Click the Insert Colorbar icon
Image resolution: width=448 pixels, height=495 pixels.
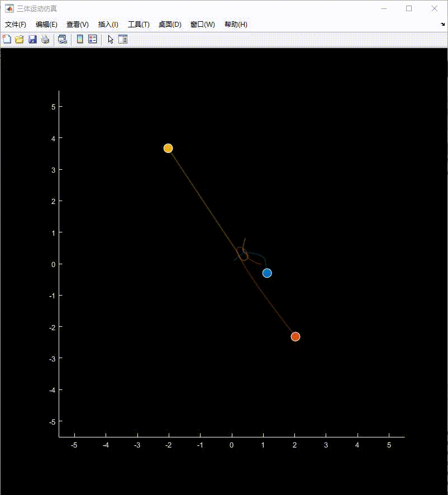[80, 39]
